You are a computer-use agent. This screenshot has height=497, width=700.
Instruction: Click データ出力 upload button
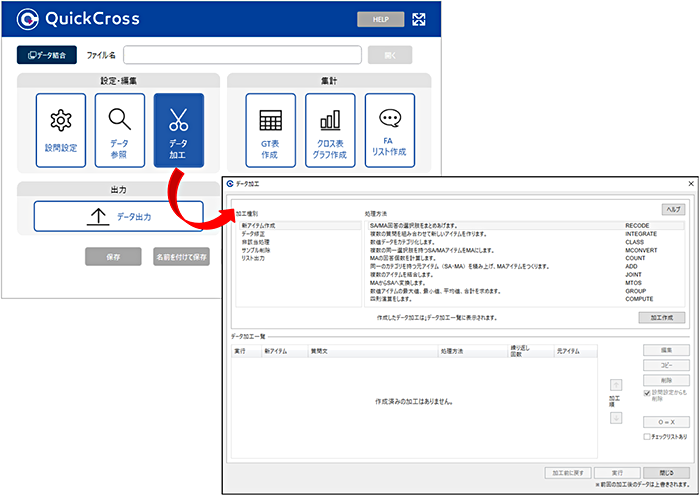[x=119, y=216]
